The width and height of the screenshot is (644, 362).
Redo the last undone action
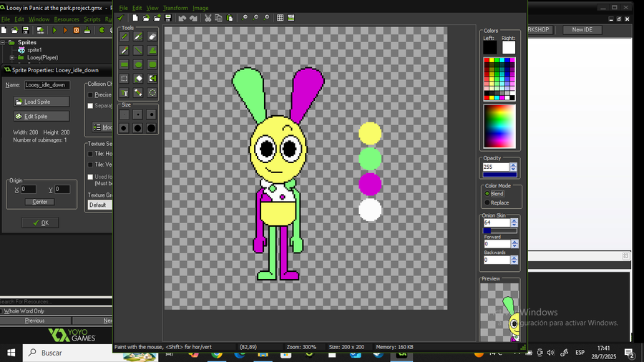click(193, 18)
